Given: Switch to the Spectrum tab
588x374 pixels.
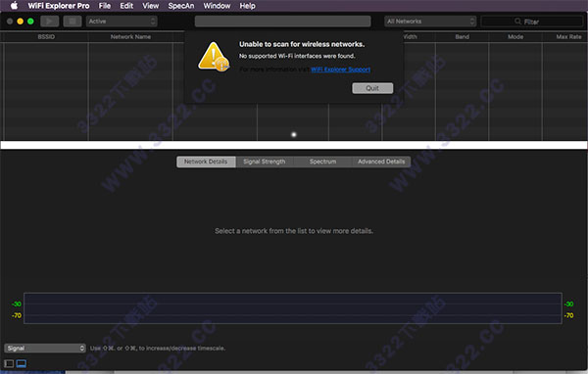Looking at the screenshot, I should click(322, 162).
